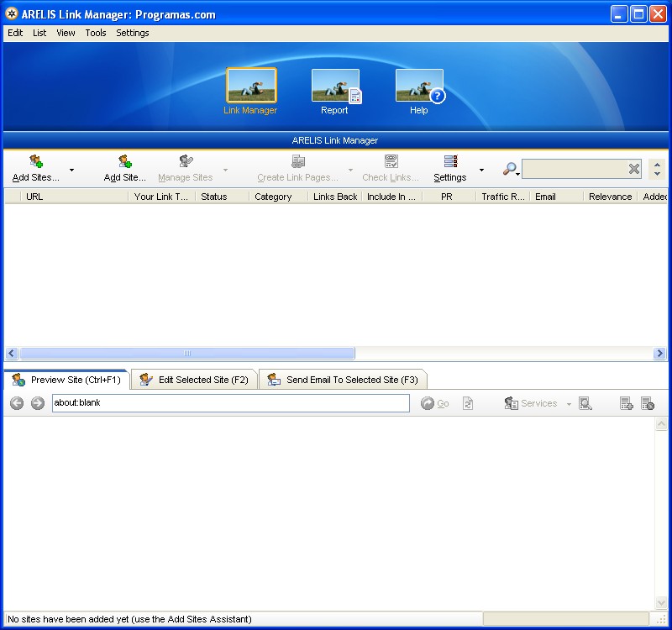Click the Go arrow icon

click(428, 403)
